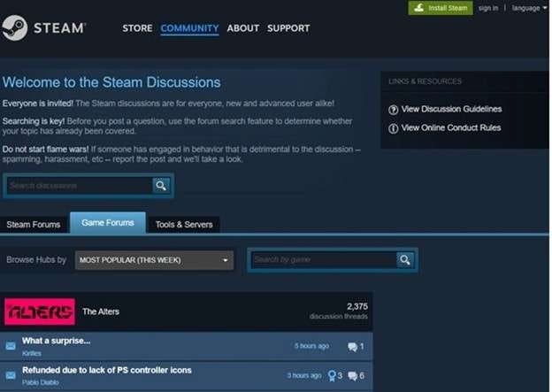Screen dimensions: 552x392
Task: Expand the Most Popular (This Week) dropdown
Action: [x=154, y=260]
